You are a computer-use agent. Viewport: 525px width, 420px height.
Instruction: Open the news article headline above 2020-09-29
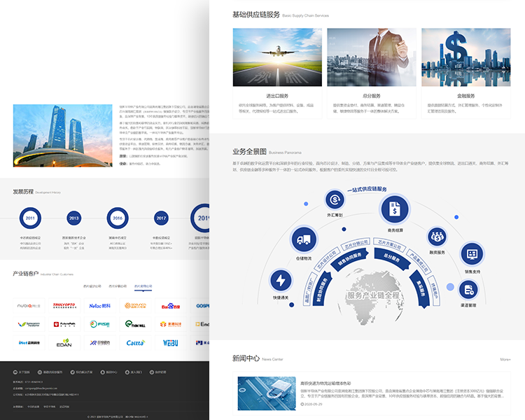[x=325, y=383]
